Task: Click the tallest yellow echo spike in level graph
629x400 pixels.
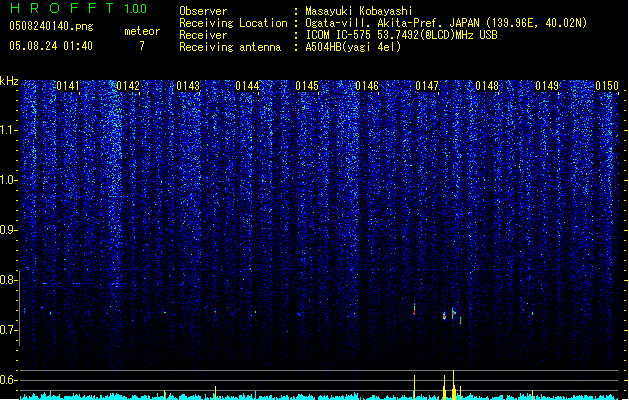Action: [453, 385]
